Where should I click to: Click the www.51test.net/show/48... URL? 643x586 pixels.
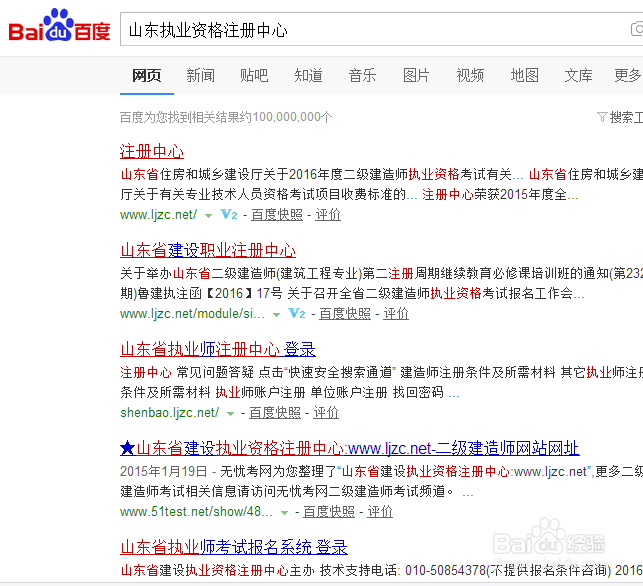coord(196,511)
